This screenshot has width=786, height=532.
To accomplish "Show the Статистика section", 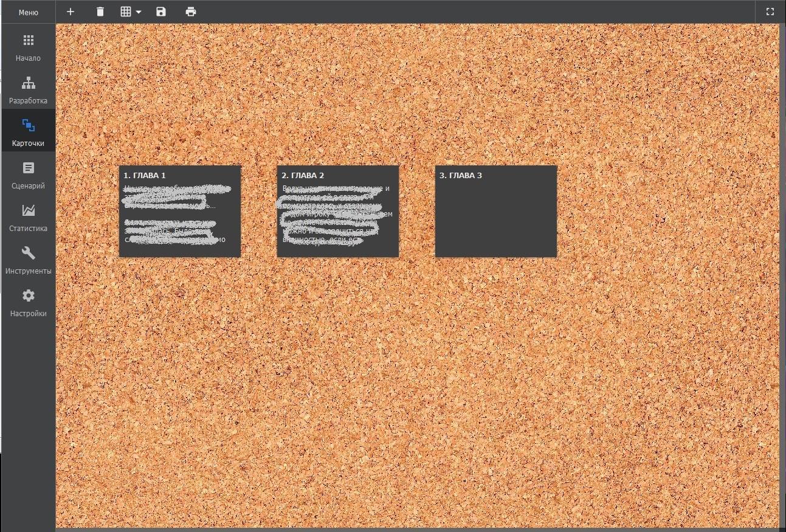I will pyautogui.click(x=28, y=218).
